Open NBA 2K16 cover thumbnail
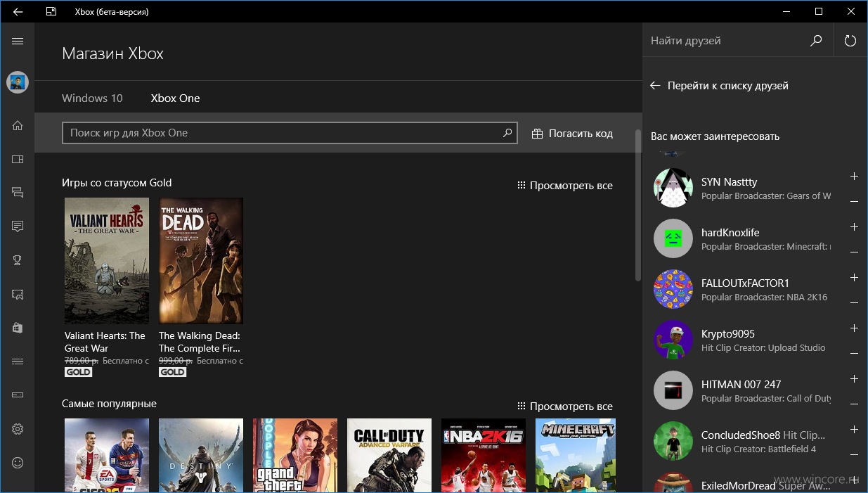This screenshot has height=493, width=868. pyautogui.click(x=484, y=456)
